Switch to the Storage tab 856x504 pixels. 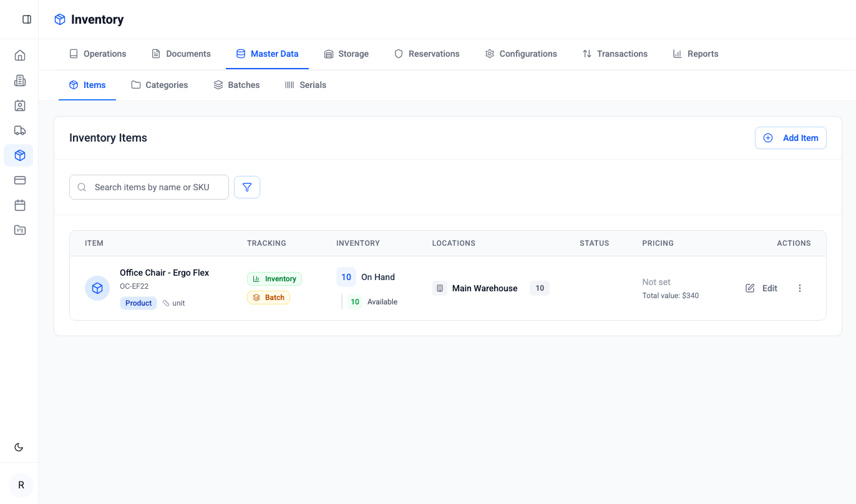pyautogui.click(x=346, y=54)
